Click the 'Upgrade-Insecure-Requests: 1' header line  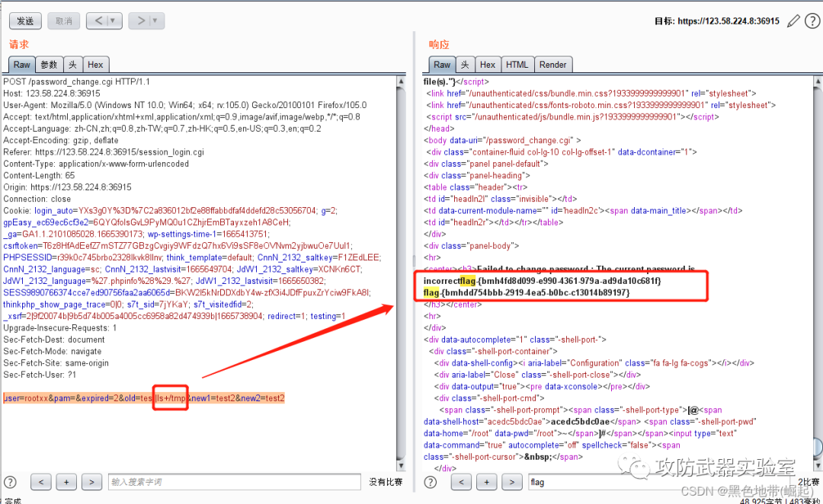tap(60, 328)
